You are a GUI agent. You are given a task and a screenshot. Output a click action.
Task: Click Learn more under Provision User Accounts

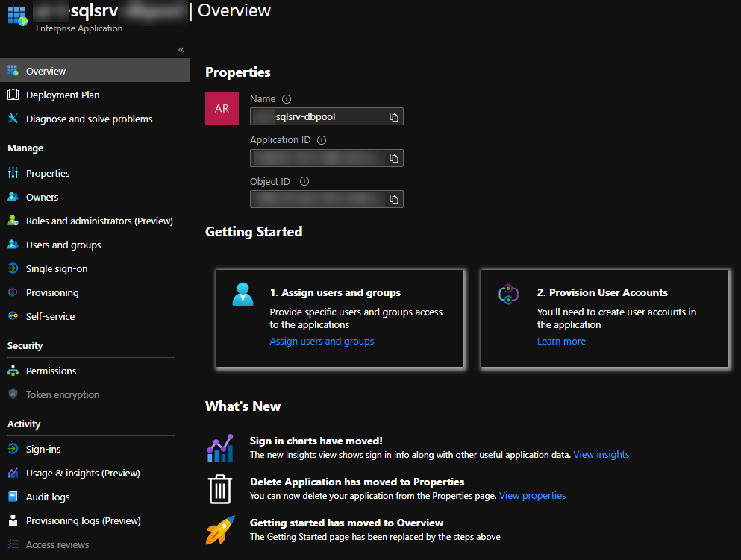(x=561, y=341)
